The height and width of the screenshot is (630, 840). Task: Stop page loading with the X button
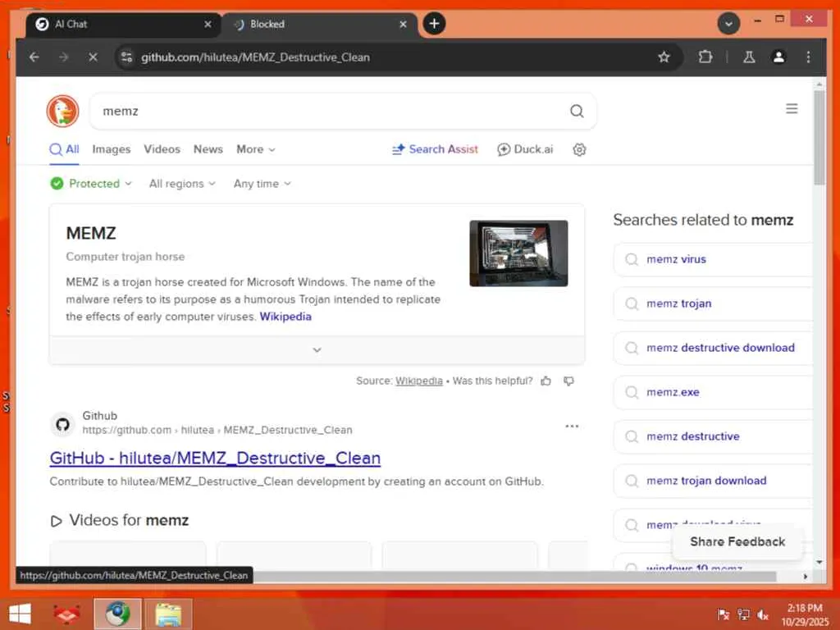93,57
